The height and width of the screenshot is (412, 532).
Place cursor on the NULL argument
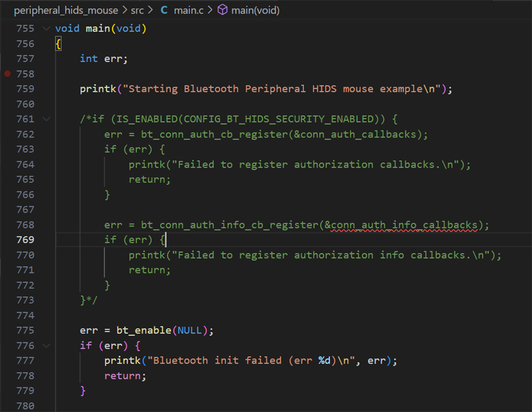click(x=189, y=331)
